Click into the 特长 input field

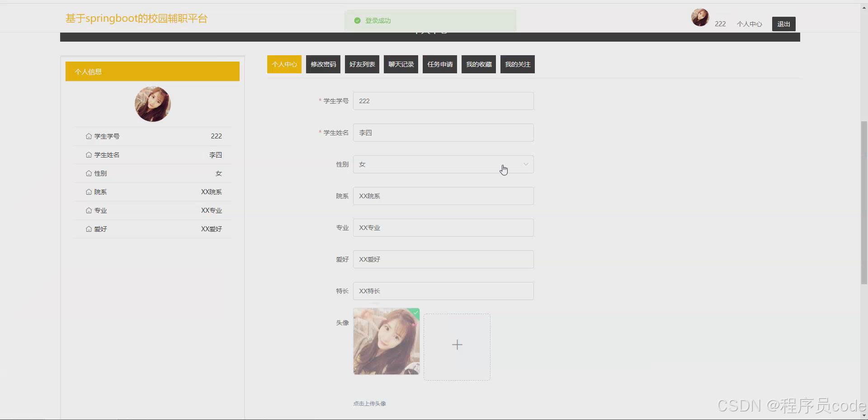[x=443, y=291]
